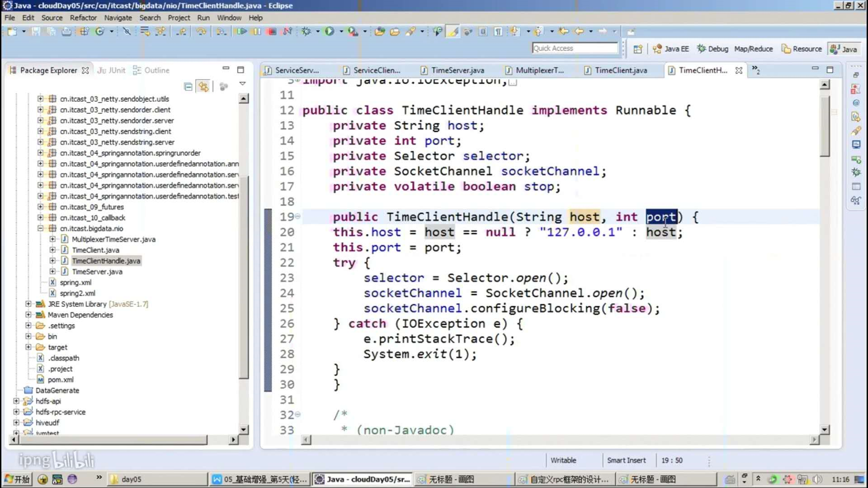Open Package Explorer view menu triangle
The height and width of the screenshot is (488, 868).
pos(242,84)
